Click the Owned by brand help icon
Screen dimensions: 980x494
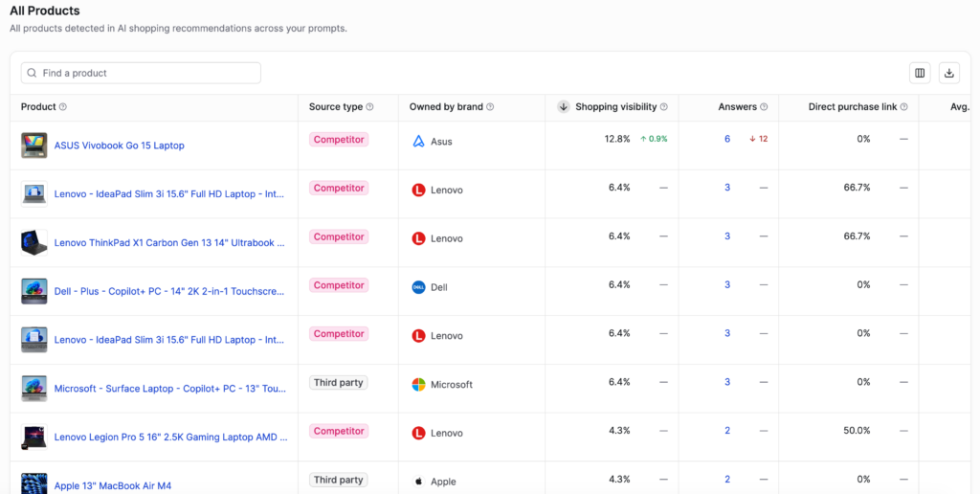(x=491, y=107)
